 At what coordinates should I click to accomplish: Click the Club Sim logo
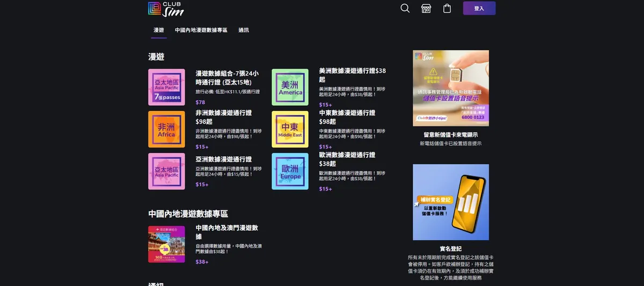pos(166,8)
